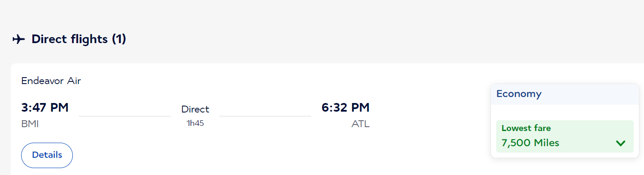Viewport: 644px width, 175px height.
Task: Click the airplane icon beside Direct flights
Action: point(19,39)
